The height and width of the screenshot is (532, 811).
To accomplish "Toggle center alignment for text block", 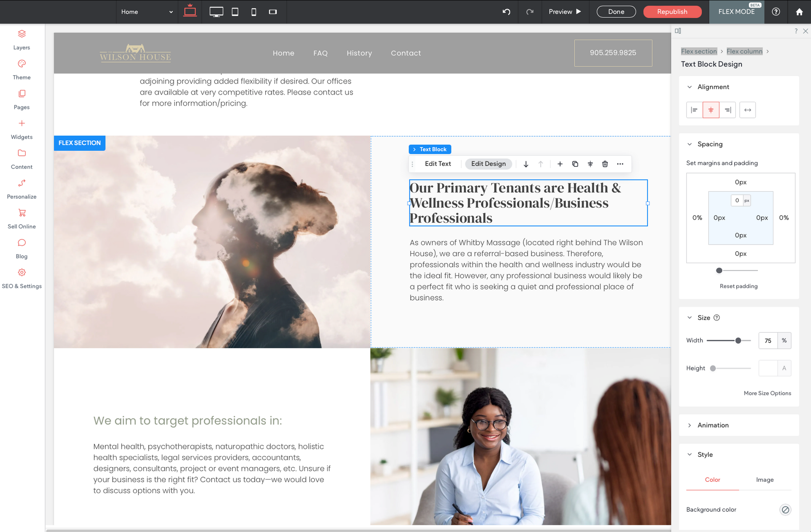I will 711,110.
